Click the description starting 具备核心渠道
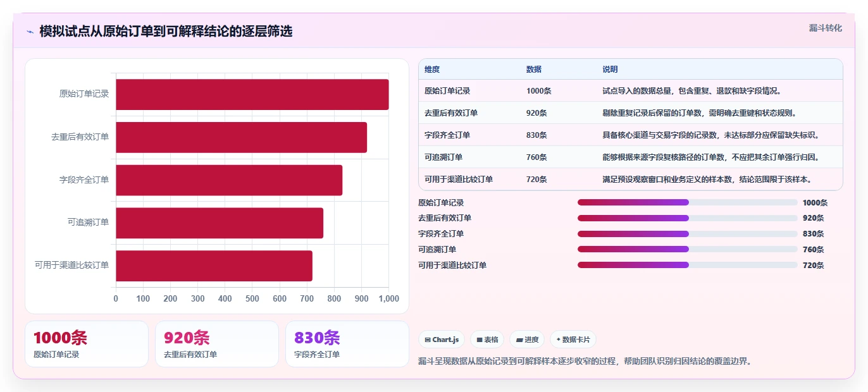The height and width of the screenshot is (392, 868). tap(711, 135)
